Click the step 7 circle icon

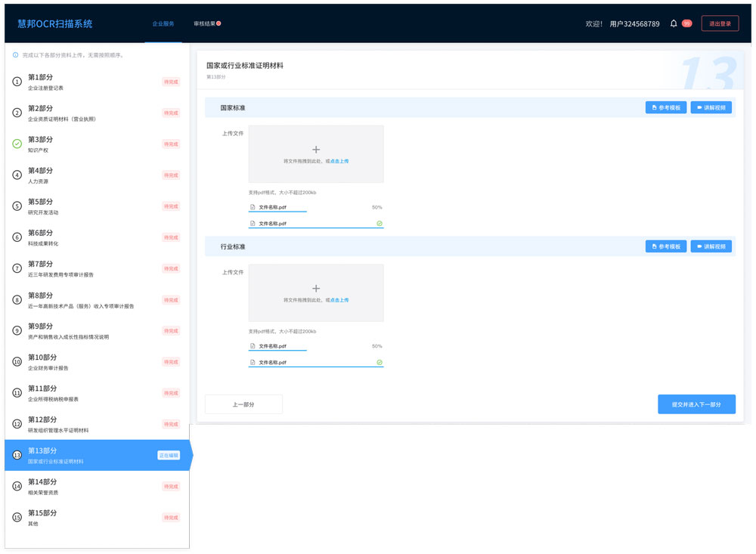17,268
